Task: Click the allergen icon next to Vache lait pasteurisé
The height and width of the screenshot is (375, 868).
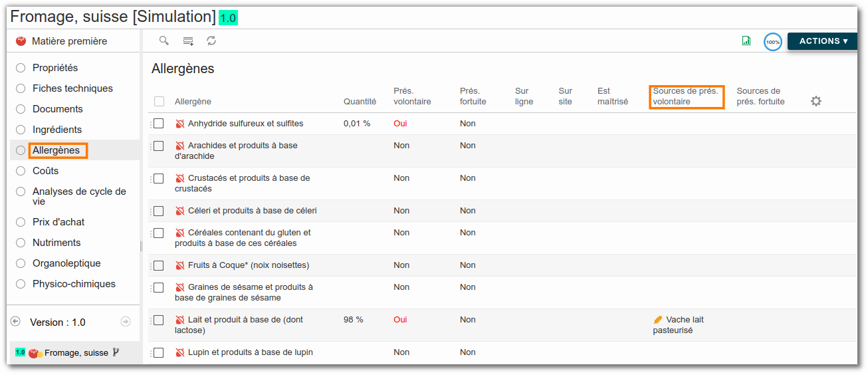Action: tap(658, 320)
